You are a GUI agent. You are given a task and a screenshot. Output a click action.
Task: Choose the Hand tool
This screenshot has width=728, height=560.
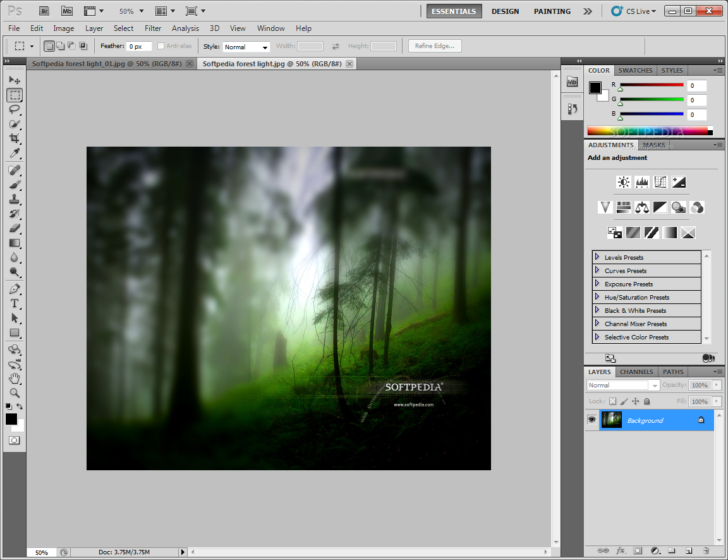[x=15, y=378]
